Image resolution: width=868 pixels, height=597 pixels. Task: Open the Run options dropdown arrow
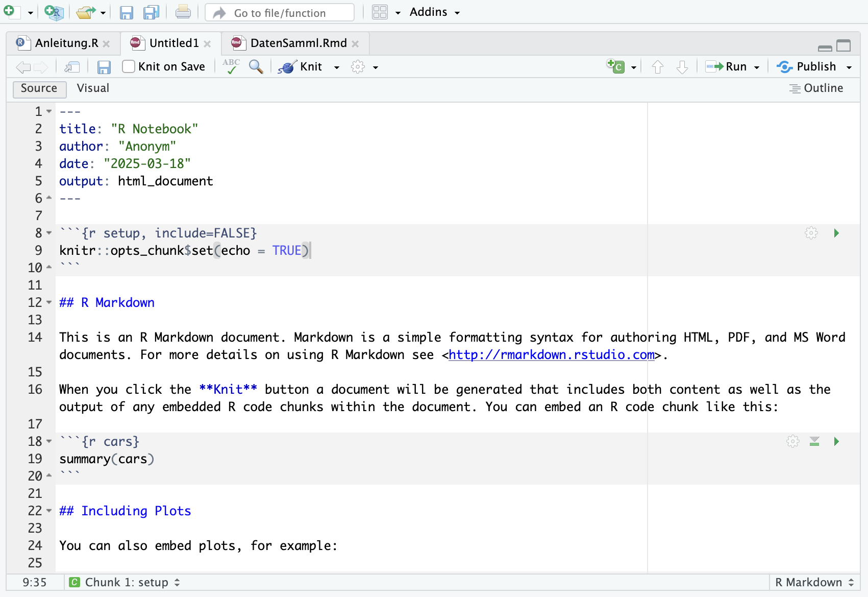click(757, 67)
